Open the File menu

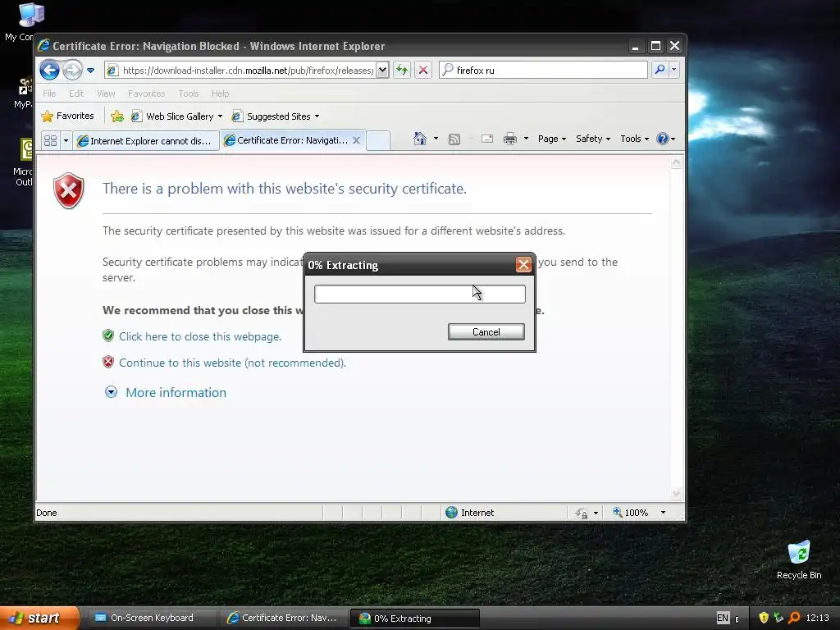click(49, 94)
